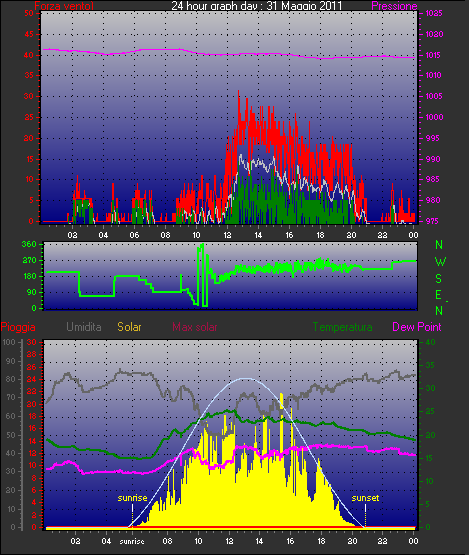Click the '24 hour graph day : 31 Maggio 2011' title
Viewport: 469px width, 555px height.
coord(257,6)
